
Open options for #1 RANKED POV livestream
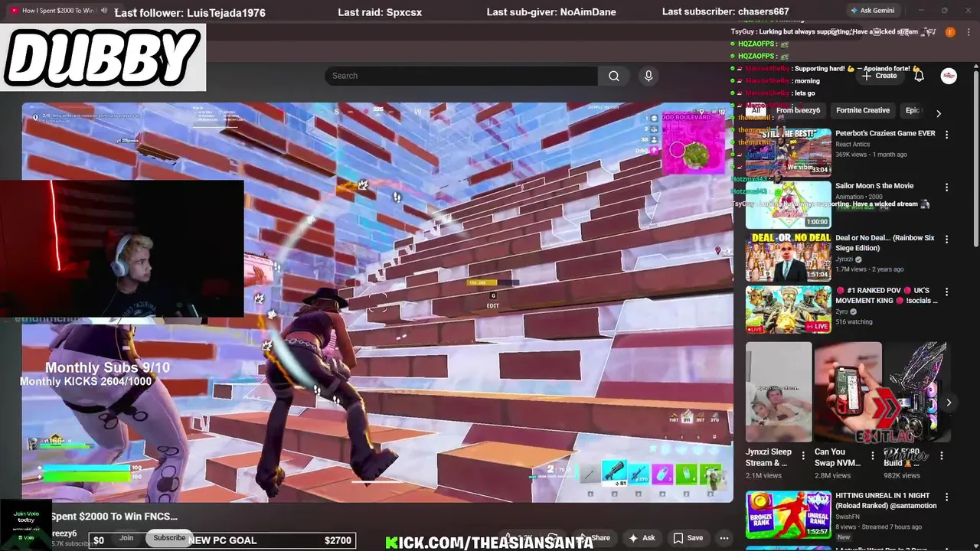(x=946, y=292)
